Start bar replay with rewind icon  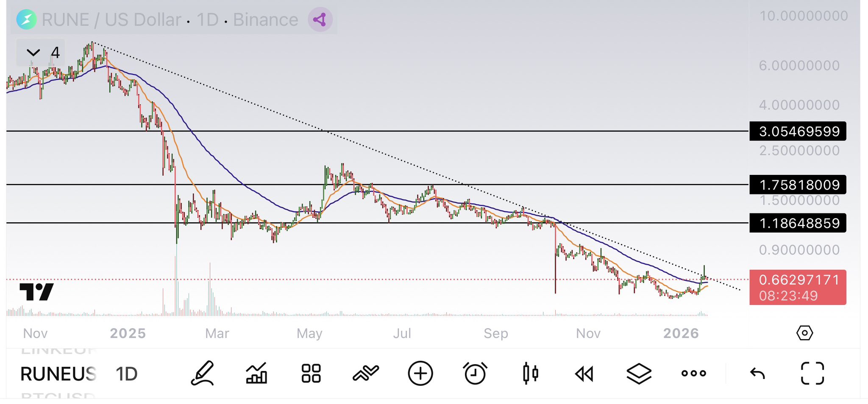(584, 373)
